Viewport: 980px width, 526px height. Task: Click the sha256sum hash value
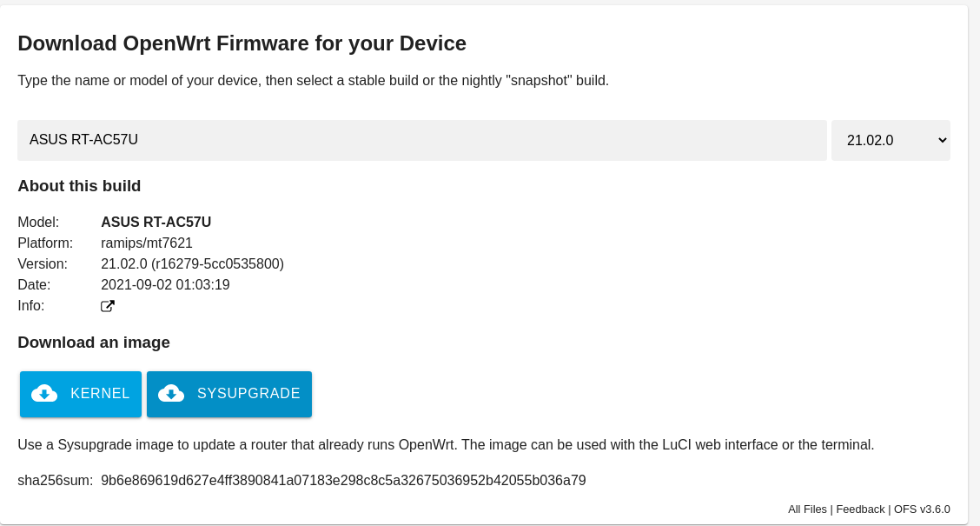point(343,480)
